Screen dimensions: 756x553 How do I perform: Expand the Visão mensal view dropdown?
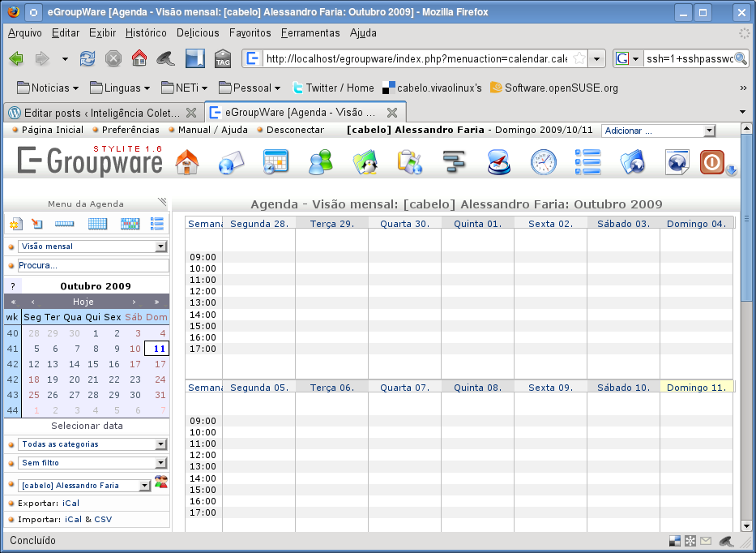[160, 246]
